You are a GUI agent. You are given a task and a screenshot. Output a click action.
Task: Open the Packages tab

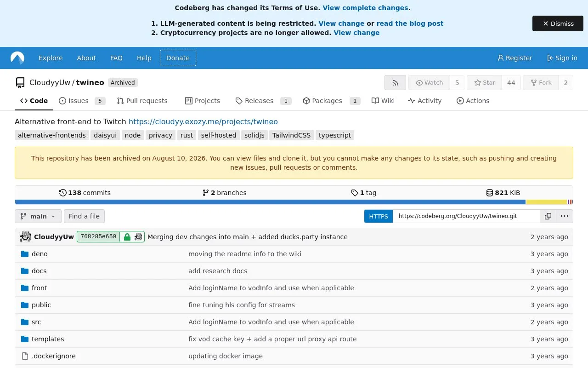pos(332,101)
